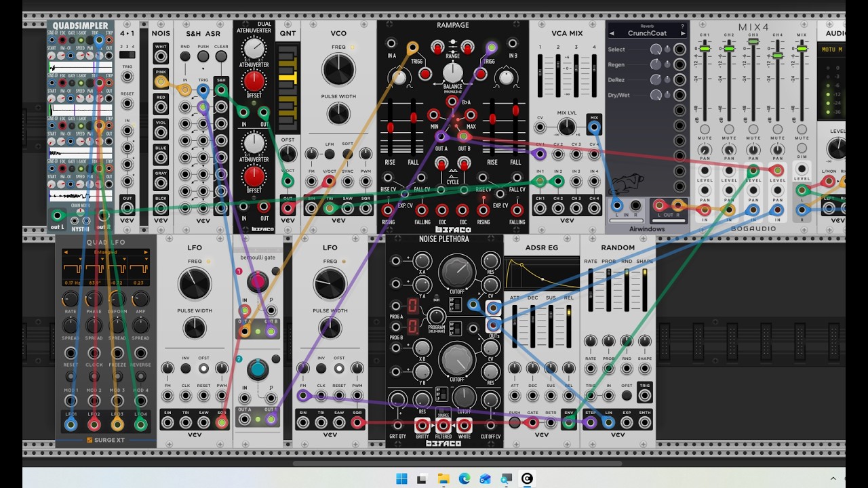Mute CH3 on the MIX4 mixer

pos(753,129)
